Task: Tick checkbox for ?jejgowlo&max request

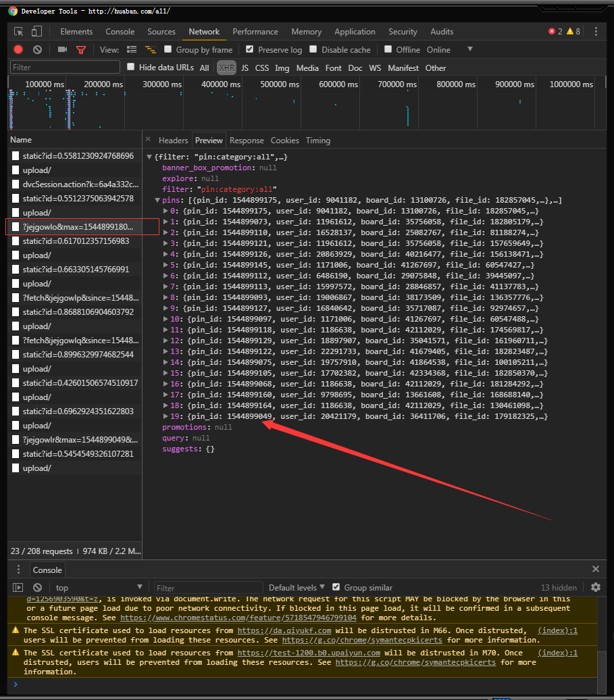Action: (x=16, y=227)
